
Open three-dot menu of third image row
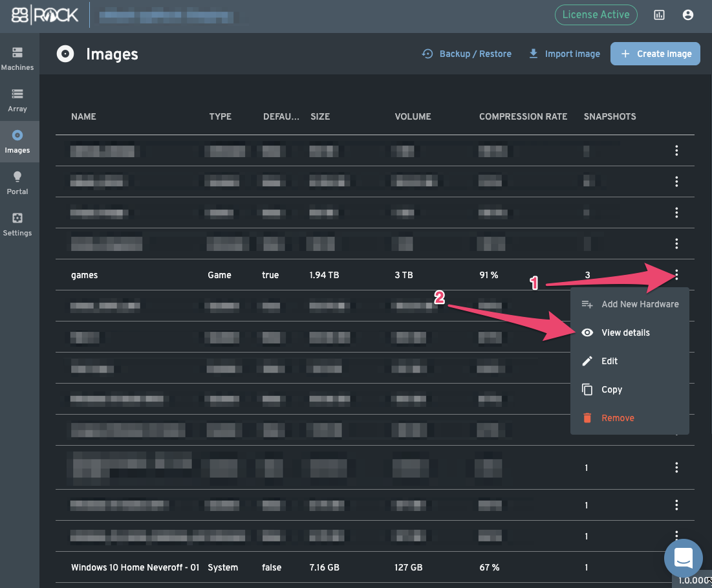pyautogui.click(x=676, y=213)
